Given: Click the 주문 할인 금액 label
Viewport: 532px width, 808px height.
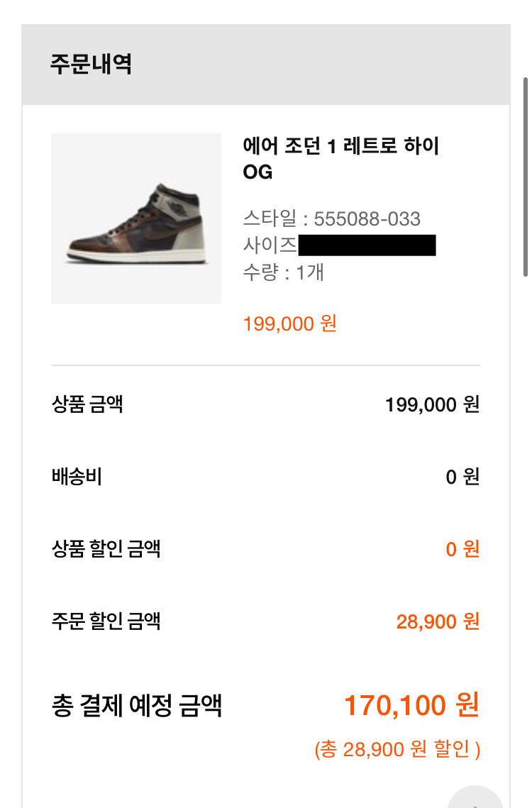Looking at the screenshot, I should coord(106,621).
